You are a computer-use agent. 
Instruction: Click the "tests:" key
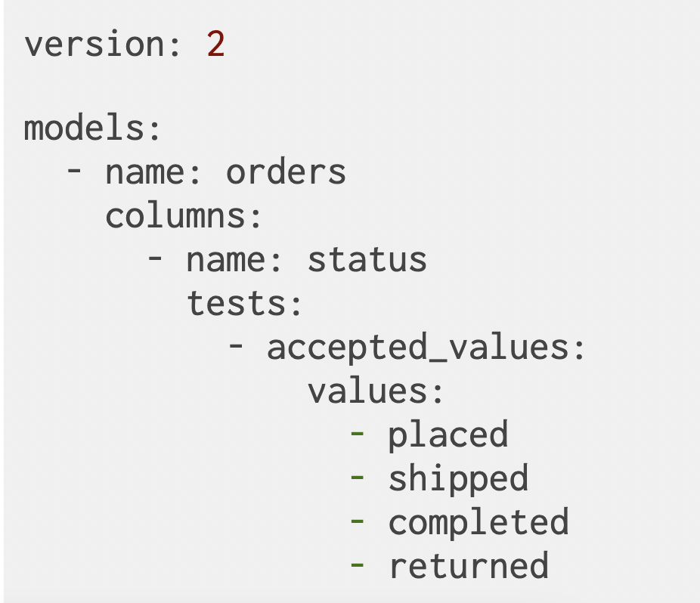coord(244,304)
